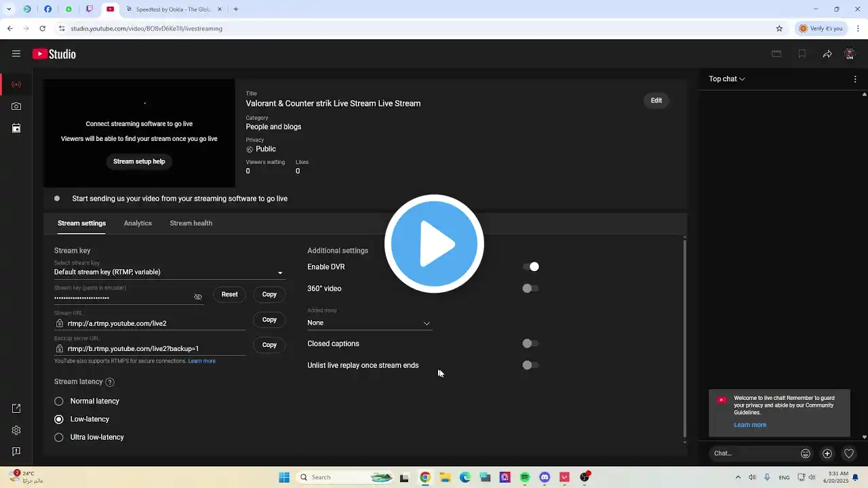
Task: Click the Verify it's you profile chip
Action: pyautogui.click(x=821, y=28)
